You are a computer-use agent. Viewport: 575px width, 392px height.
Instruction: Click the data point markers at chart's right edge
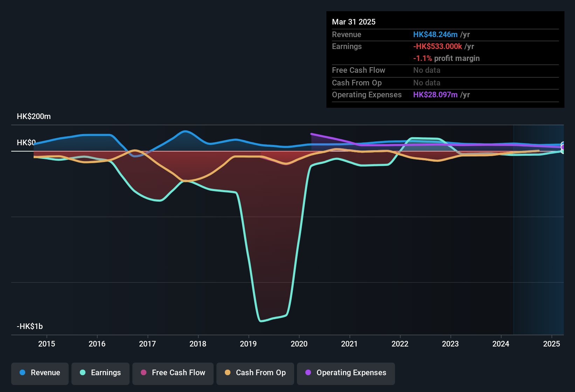563,148
